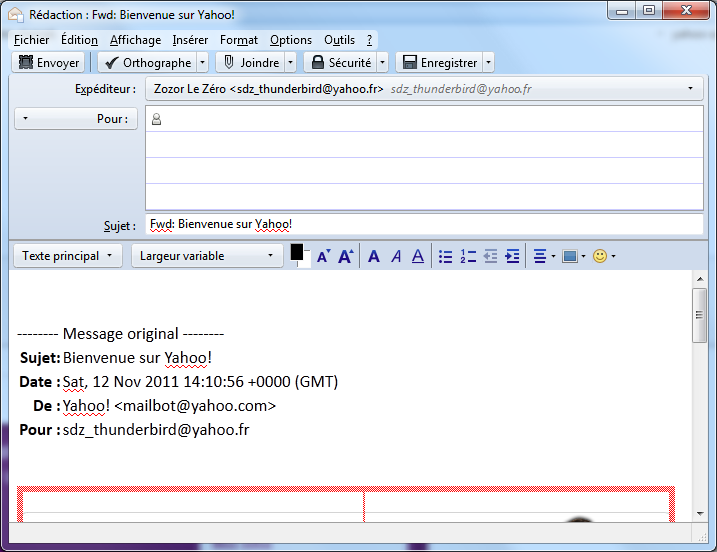
Task: Toggle bold formatting
Action: tap(374, 257)
